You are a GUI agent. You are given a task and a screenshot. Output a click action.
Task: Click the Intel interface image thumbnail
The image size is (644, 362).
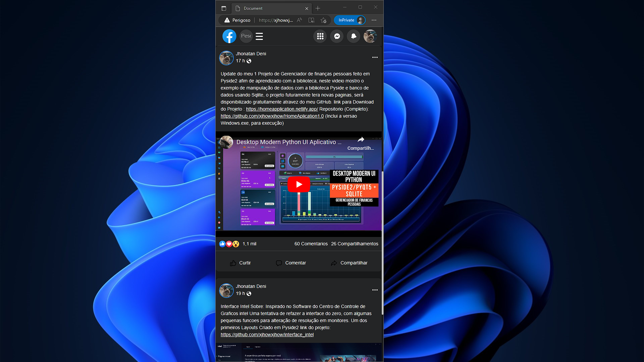click(299, 352)
